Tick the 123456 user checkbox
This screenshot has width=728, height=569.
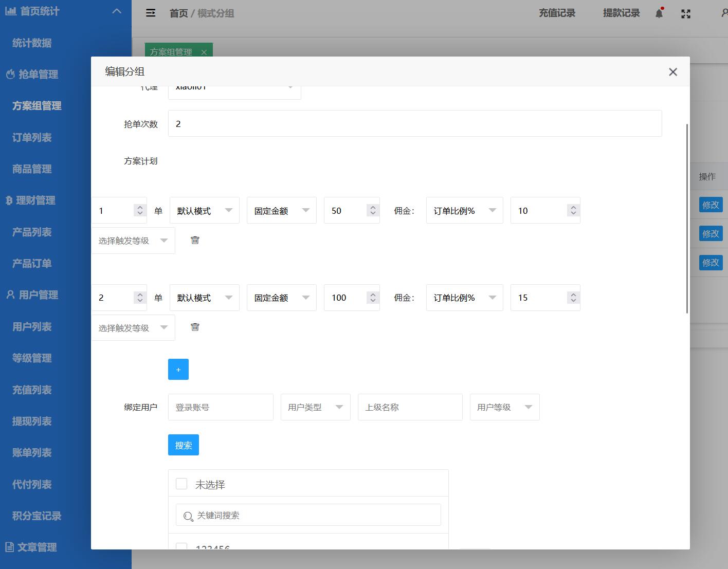(x=181, y=546)
